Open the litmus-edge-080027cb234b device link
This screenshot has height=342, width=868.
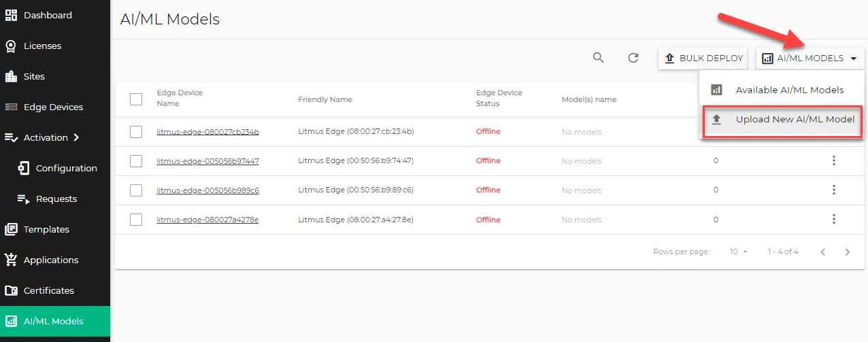click(207, 132)
